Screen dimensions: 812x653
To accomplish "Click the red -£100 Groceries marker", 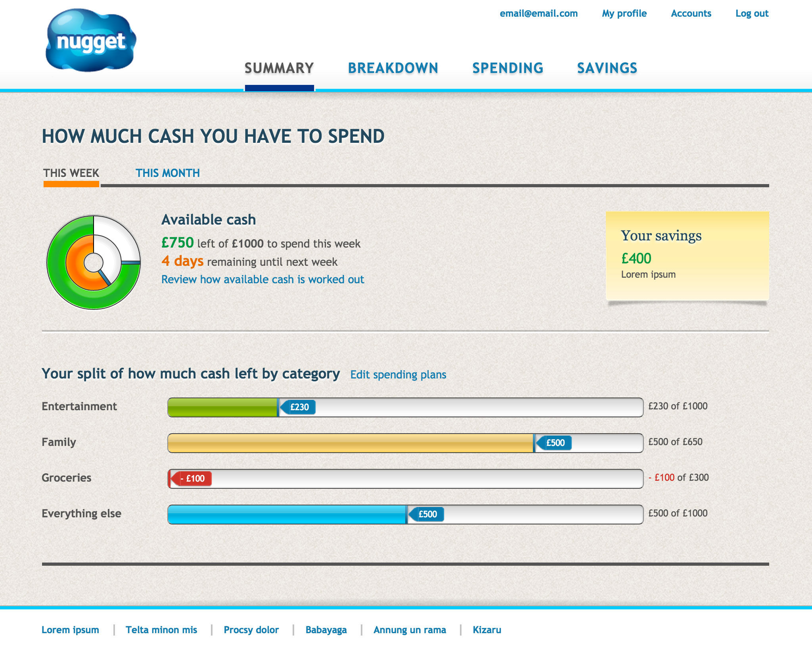I will 192,478.
